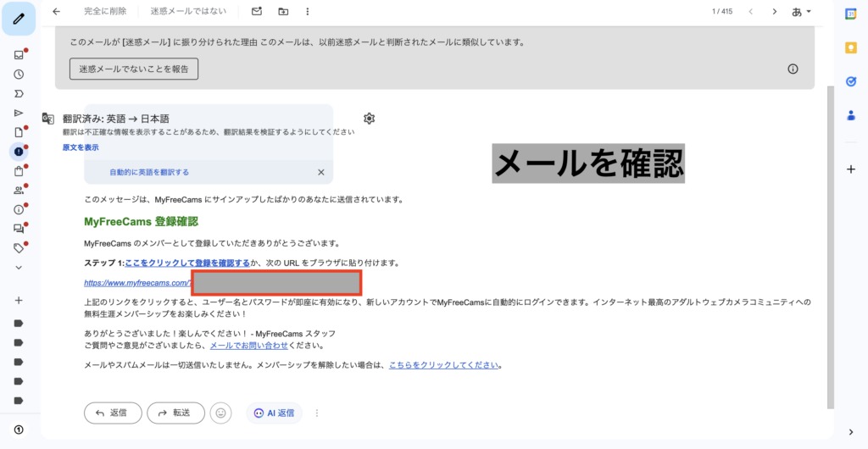
Task: Open the emoji reaction smiley button
Action: tap(221, 413)
